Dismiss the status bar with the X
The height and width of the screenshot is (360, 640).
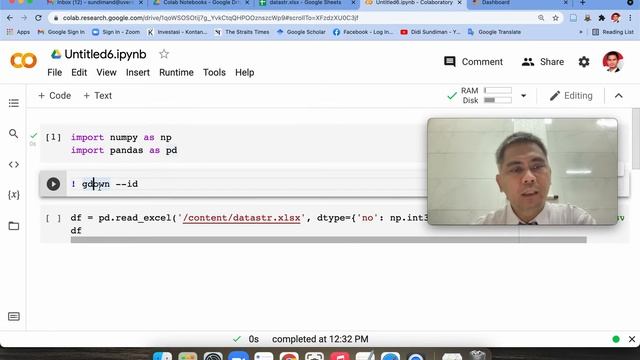click(x=632, y=339)
